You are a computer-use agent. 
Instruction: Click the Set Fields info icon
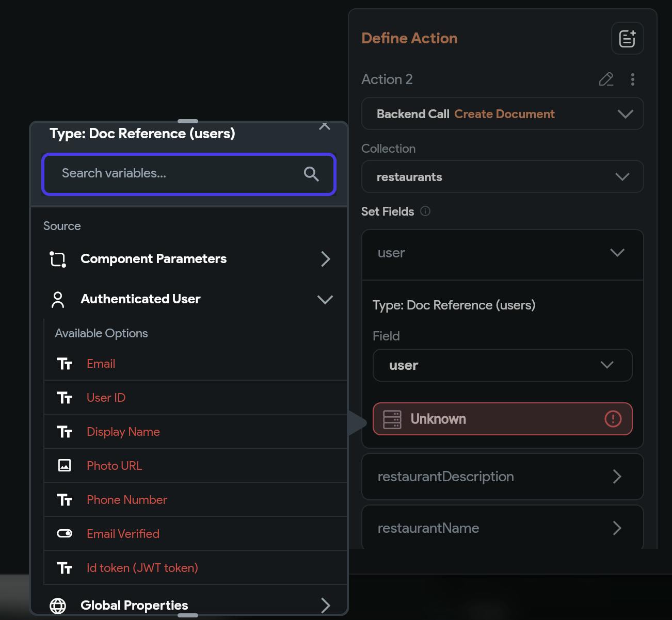point(425,211)
